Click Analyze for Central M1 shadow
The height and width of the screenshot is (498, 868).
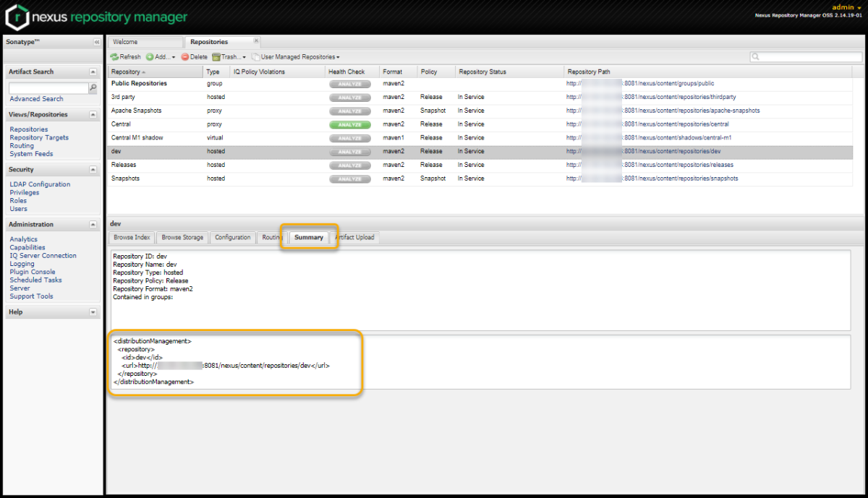point(350,138)
